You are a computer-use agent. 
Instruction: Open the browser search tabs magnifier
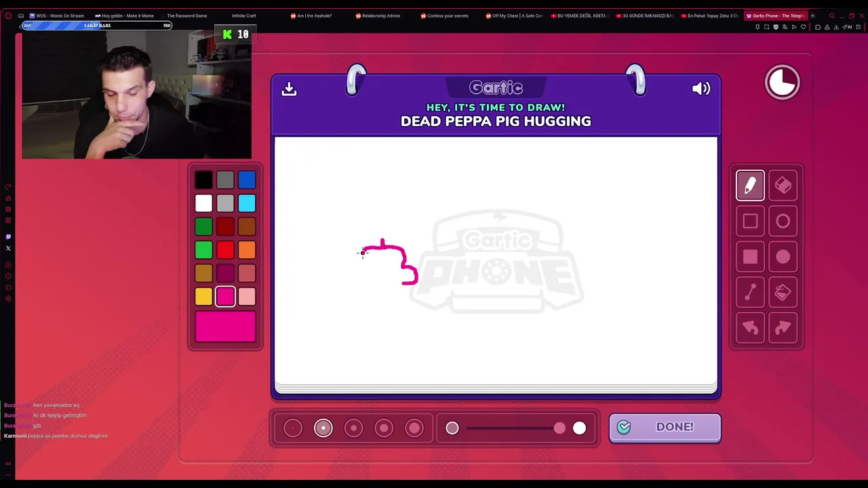832,16
